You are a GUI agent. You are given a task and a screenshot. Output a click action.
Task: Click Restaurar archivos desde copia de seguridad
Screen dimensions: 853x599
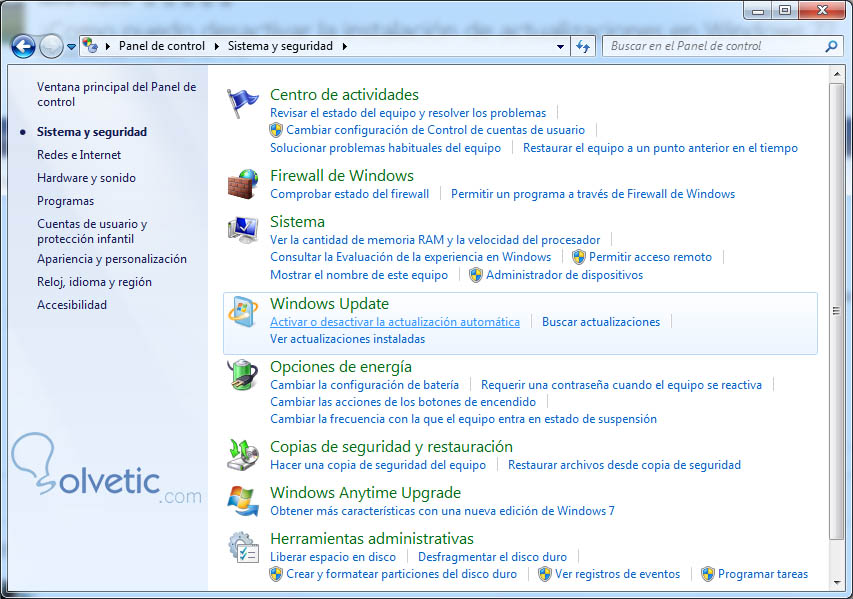pos(625,465)
